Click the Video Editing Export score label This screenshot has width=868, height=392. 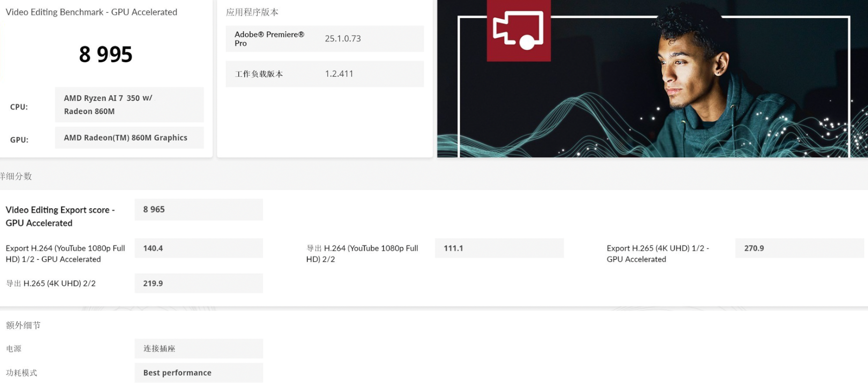coord(60,216)
